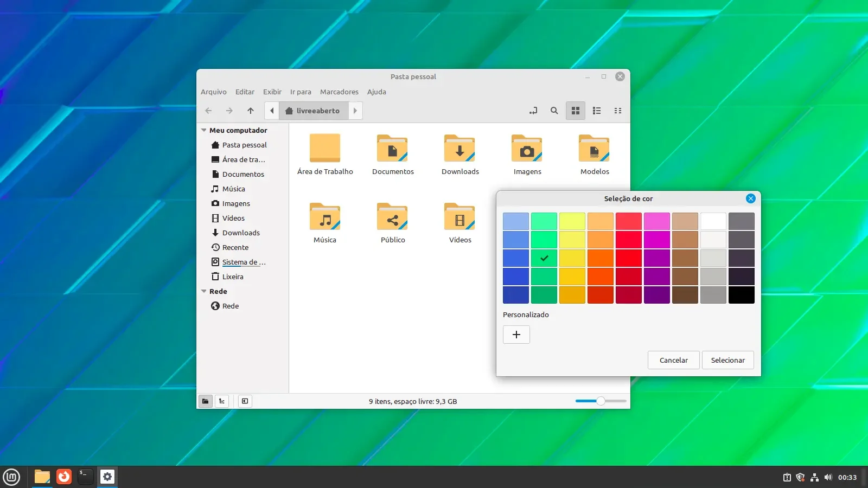Go to parent folder with up arrow

pyautogui.click(x=251, y=111)
